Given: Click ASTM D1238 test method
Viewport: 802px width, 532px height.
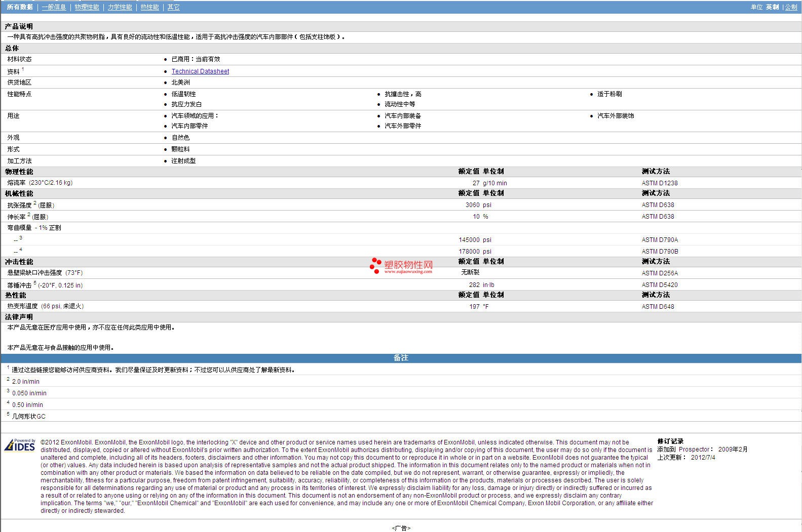Looking at the screenshot, I should (x=660, y=183).
